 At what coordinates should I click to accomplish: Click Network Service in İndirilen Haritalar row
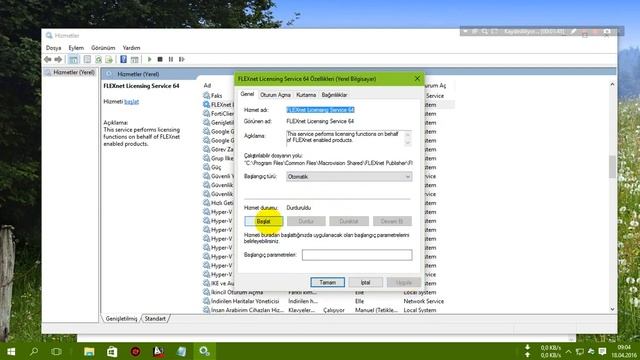coord(424,301)
